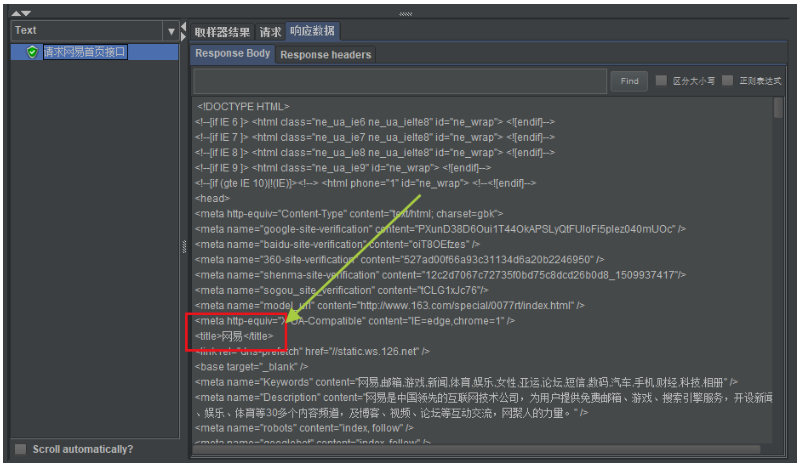Switch to the 响应数据 tab
This screenshot has height=467, width=801.
pyautogui.click(x=312, y=31)
